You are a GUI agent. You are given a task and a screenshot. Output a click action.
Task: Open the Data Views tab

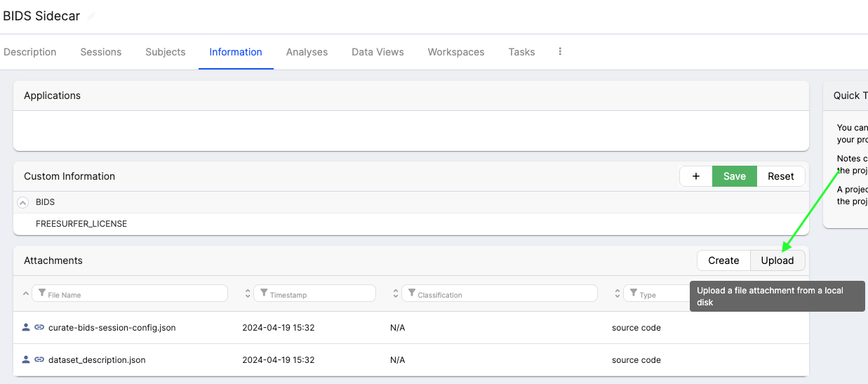[378, 52]
